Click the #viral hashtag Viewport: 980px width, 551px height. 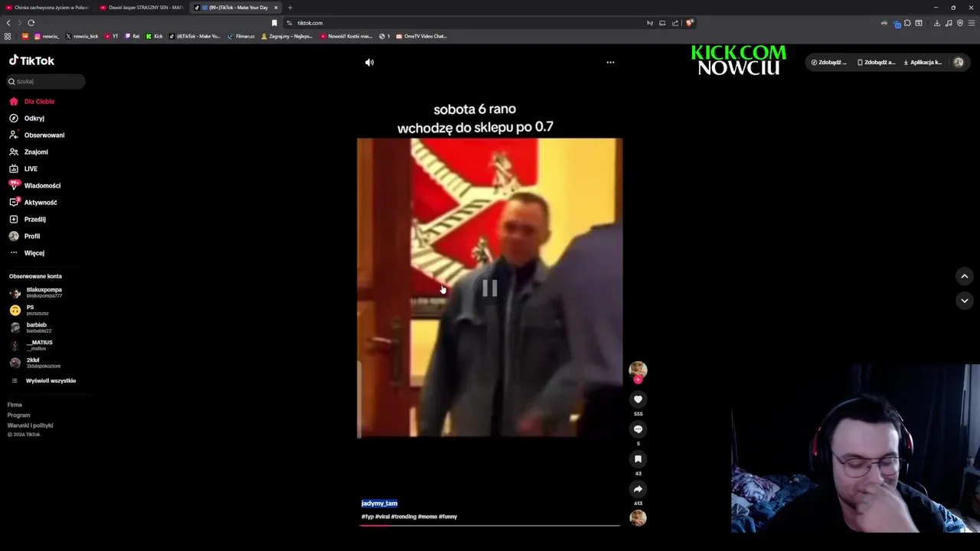pos(382,517)
